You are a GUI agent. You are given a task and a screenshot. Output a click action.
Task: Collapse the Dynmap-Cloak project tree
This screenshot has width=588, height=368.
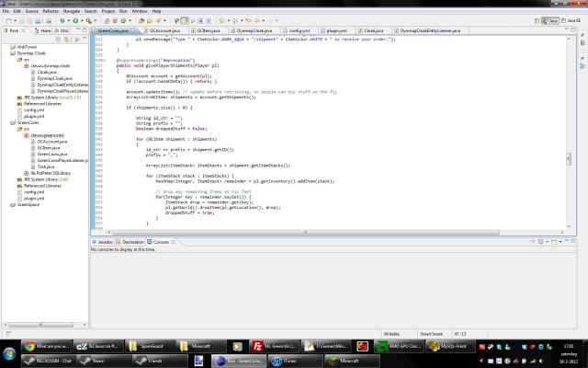[5, 53]
